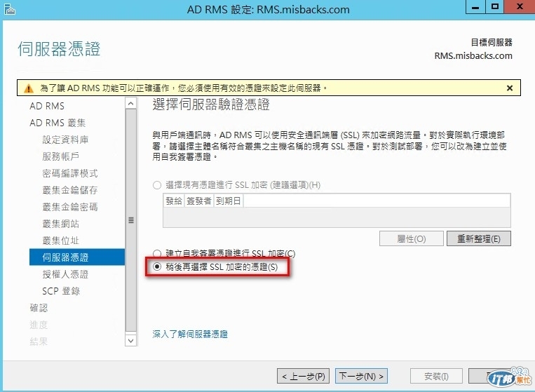Click the 重新整理(E) refresh button
The width and height of the screenshot is (535, 392).
(x=479, y=238)
